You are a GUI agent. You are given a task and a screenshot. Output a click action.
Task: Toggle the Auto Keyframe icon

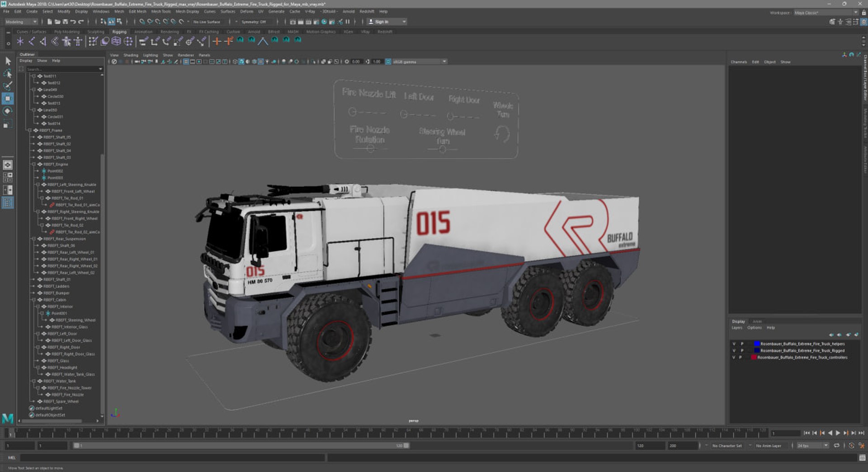pos(851,446)
